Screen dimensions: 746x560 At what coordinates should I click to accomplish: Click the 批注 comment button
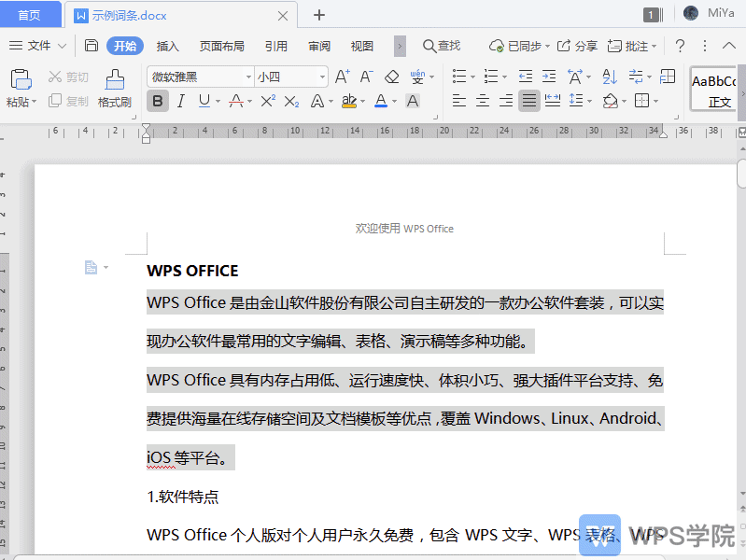632,46
